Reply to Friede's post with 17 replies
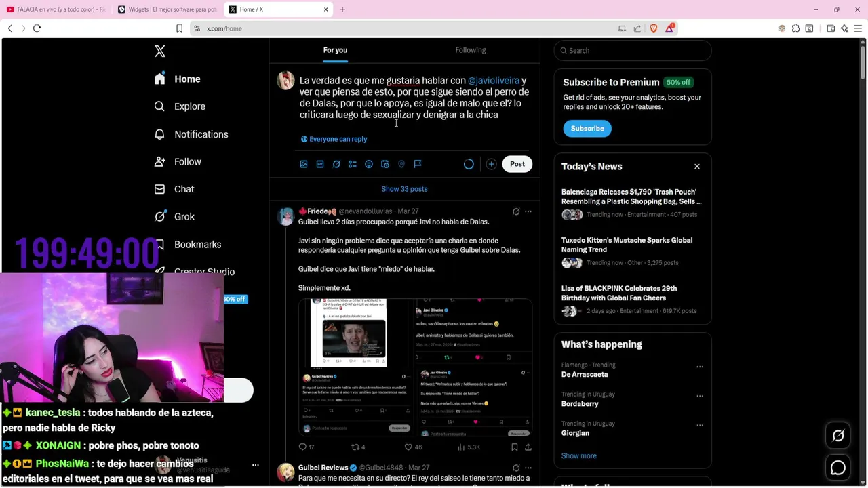This screenshot has width=868, height=488. [307, 447]
